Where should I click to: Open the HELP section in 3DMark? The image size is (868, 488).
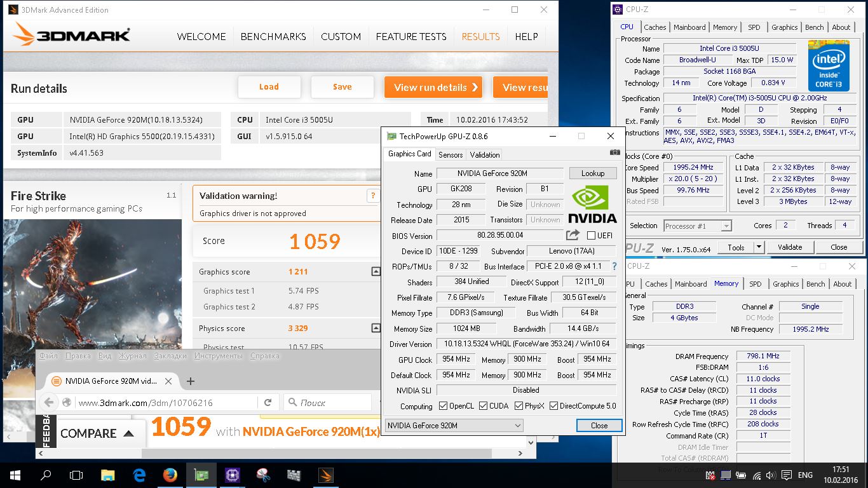click(x=526, y=36)
